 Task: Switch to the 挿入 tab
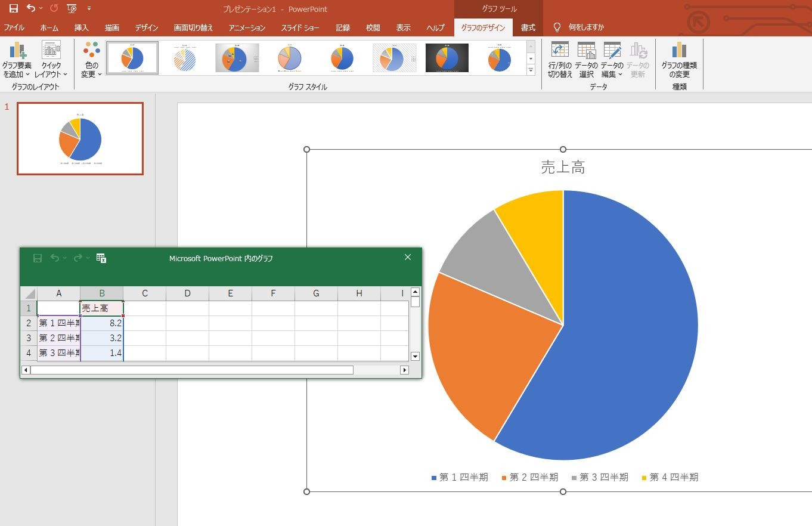pos(82,27)
